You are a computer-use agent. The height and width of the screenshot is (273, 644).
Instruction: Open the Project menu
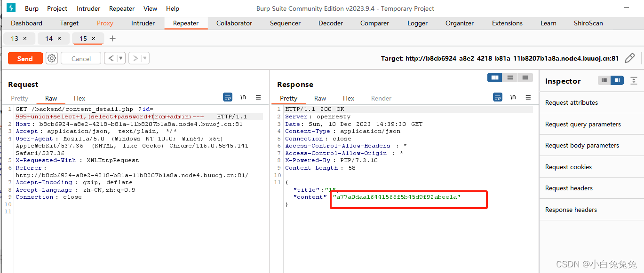(57, 8)
